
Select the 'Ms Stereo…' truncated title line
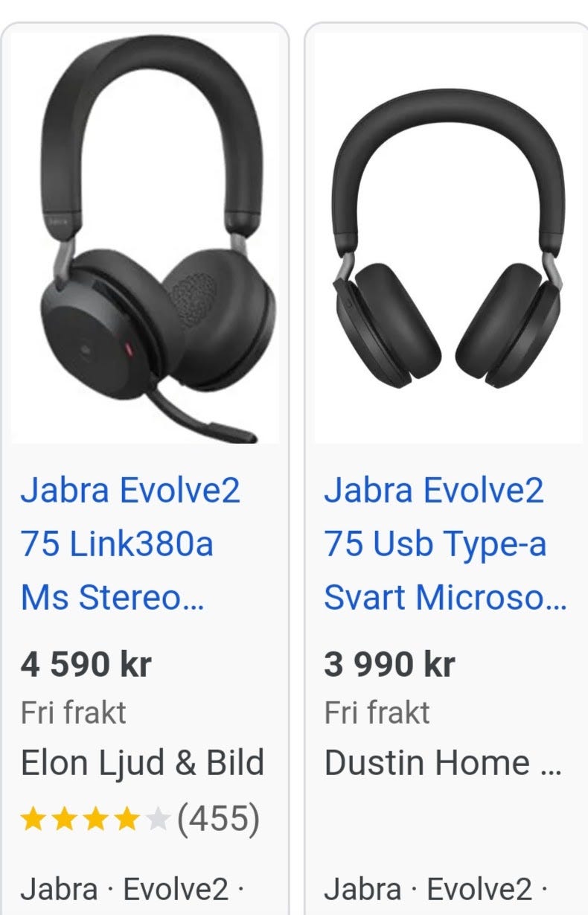click(112, 598)
